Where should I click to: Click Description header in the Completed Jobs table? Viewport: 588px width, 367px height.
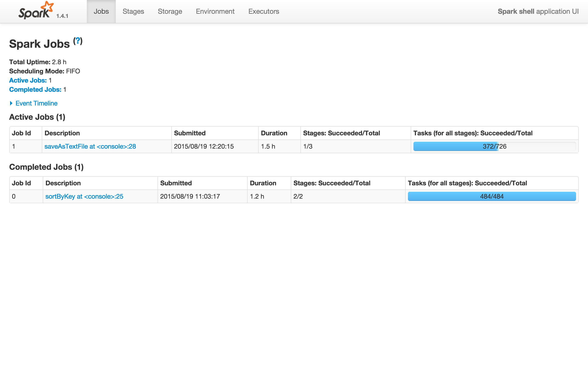pos(63,183)
